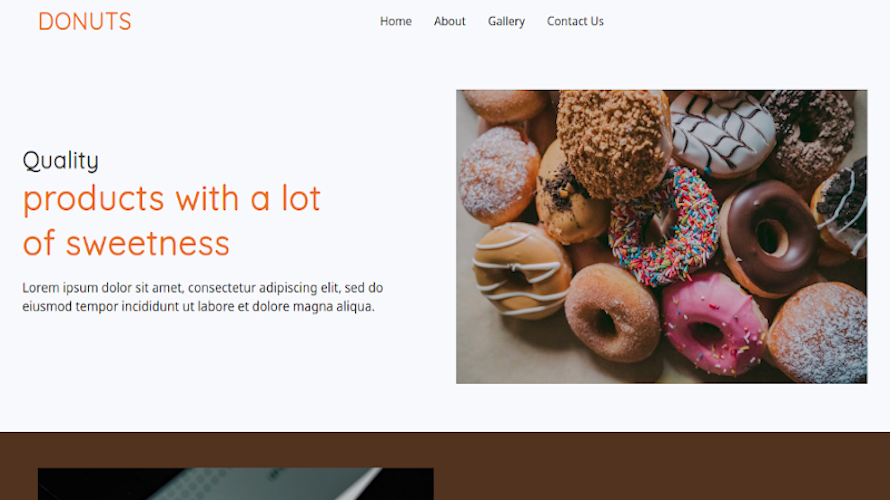Click the plain cinnamon sugar ring donut

[x=612, y=313]
